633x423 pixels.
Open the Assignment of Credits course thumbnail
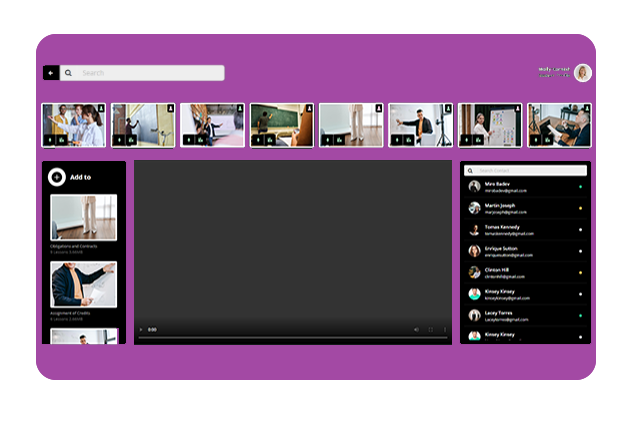[83, 284]
